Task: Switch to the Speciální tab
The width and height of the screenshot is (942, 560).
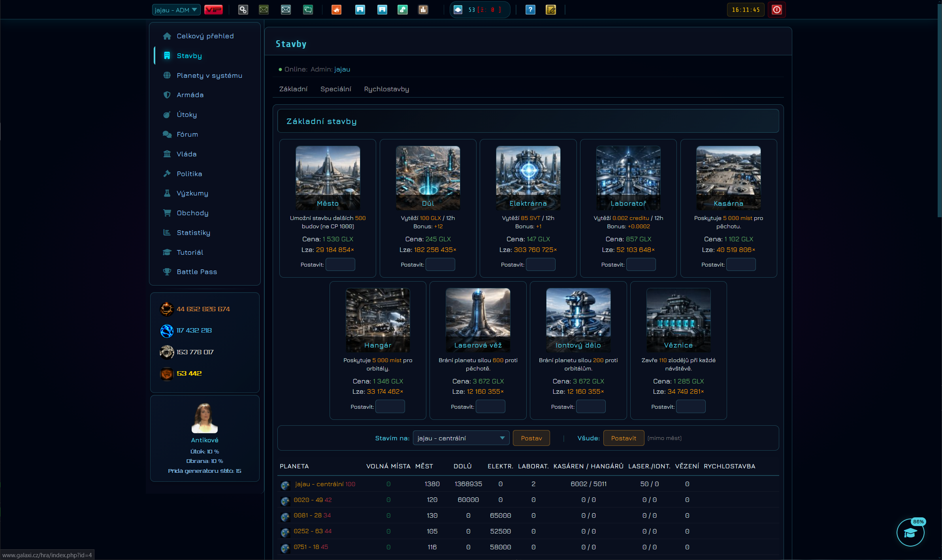Action: (335, 89)
